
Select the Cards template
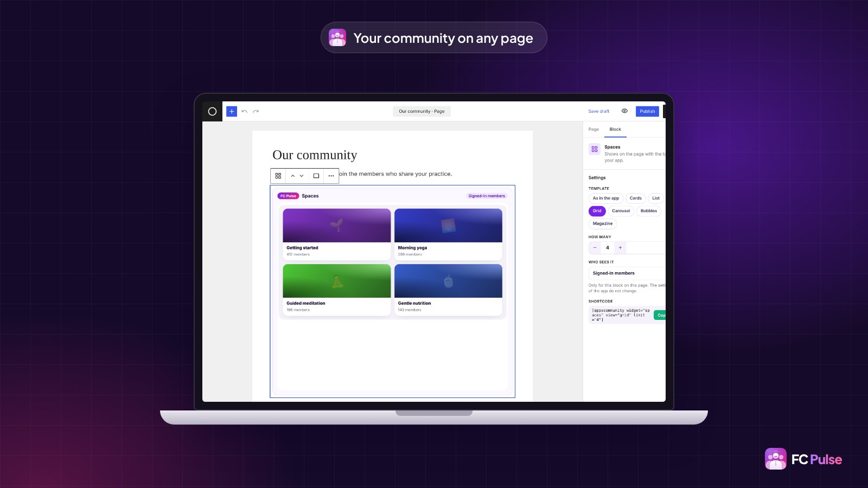click(636, 198)
